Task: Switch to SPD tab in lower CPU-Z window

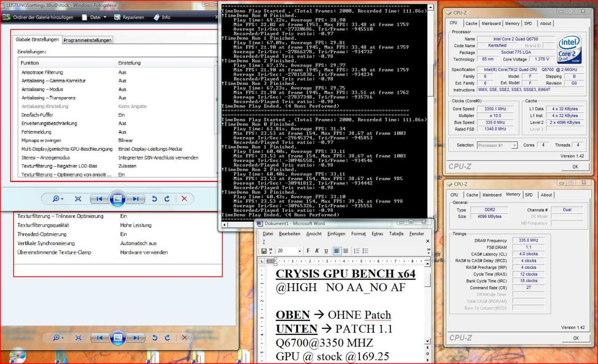Action: click(528, 195)
